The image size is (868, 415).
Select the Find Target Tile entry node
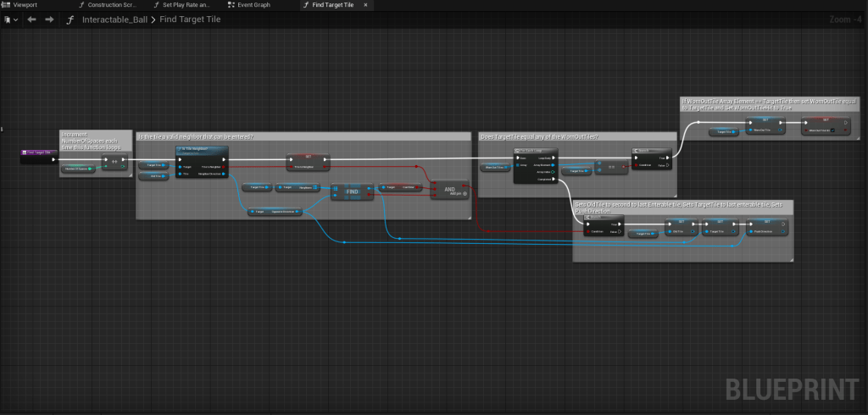coord(38,153)
